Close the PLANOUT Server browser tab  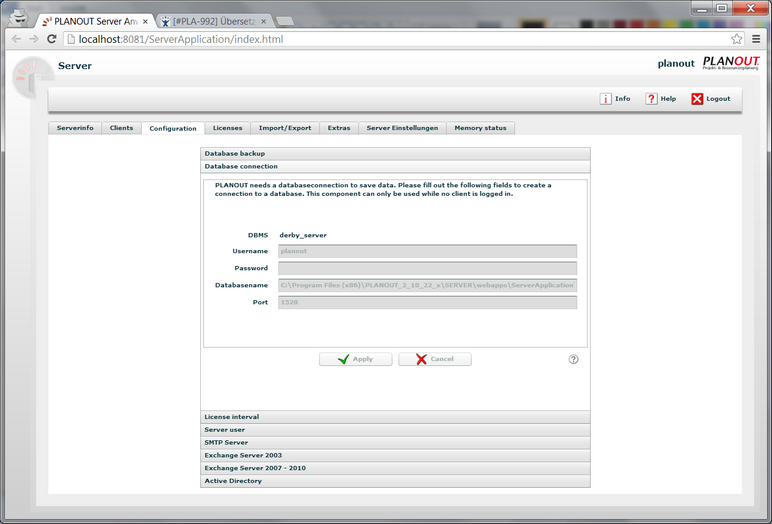click(145, 22)
